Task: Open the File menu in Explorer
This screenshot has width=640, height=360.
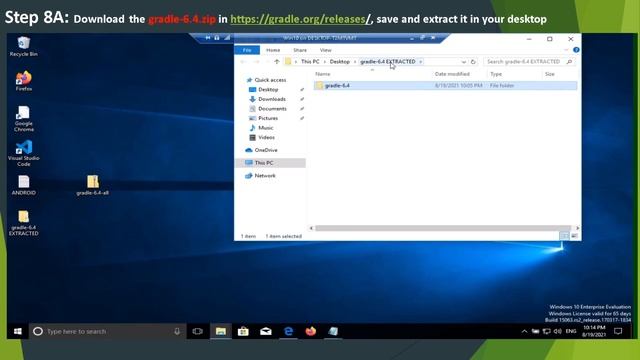Action: [x=247, y=50]
